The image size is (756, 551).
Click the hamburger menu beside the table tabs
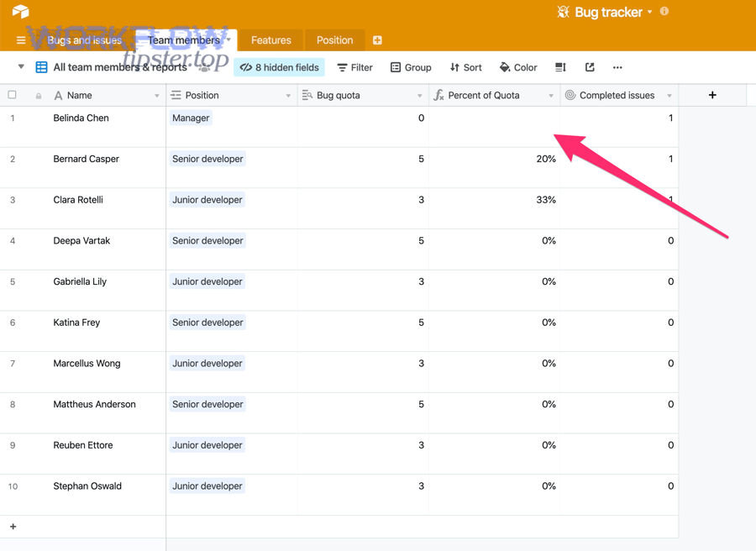[21, 39]
